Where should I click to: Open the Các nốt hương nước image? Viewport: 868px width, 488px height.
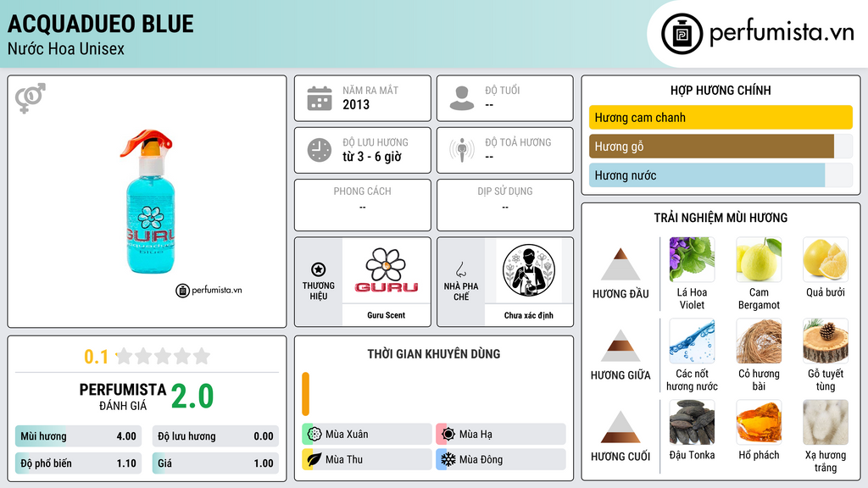coord(692,341)
